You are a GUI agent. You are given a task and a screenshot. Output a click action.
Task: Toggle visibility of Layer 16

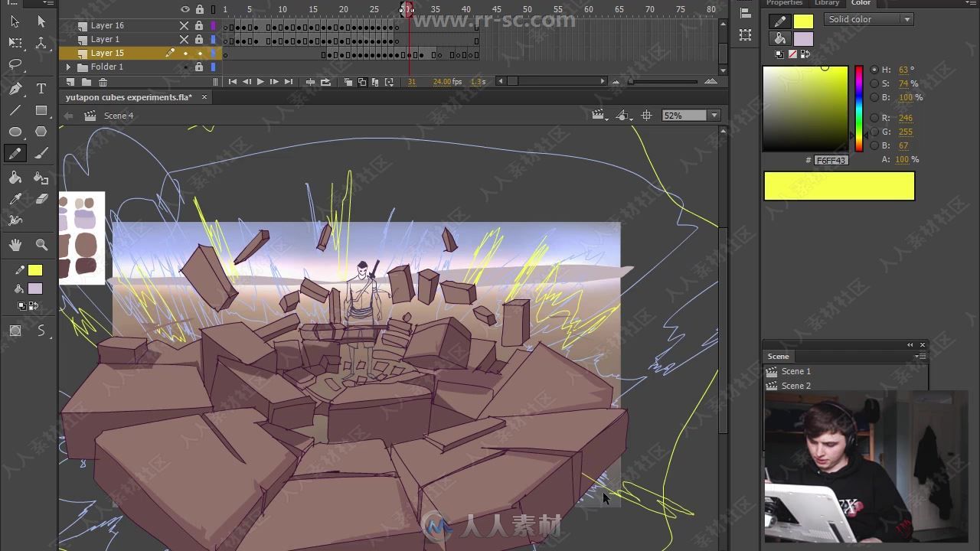pyautogui.click(x=184, y=25)
